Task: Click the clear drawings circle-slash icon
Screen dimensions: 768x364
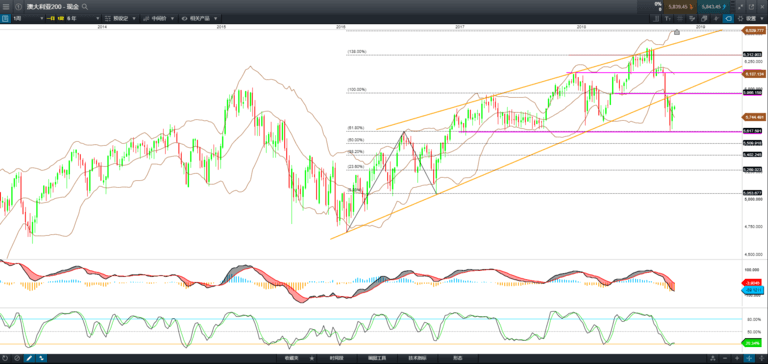Action: (x=17, y=359)
